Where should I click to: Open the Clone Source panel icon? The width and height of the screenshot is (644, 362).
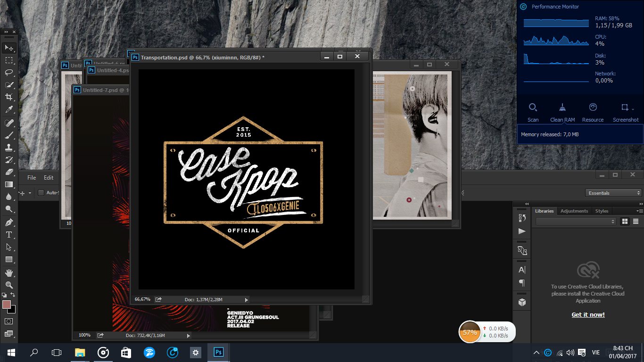click(522, 250)
